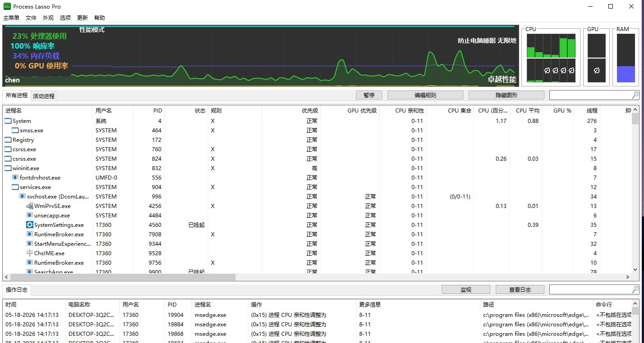Click the System process icon
644x343 pixels.
click(x=8, y=121)
